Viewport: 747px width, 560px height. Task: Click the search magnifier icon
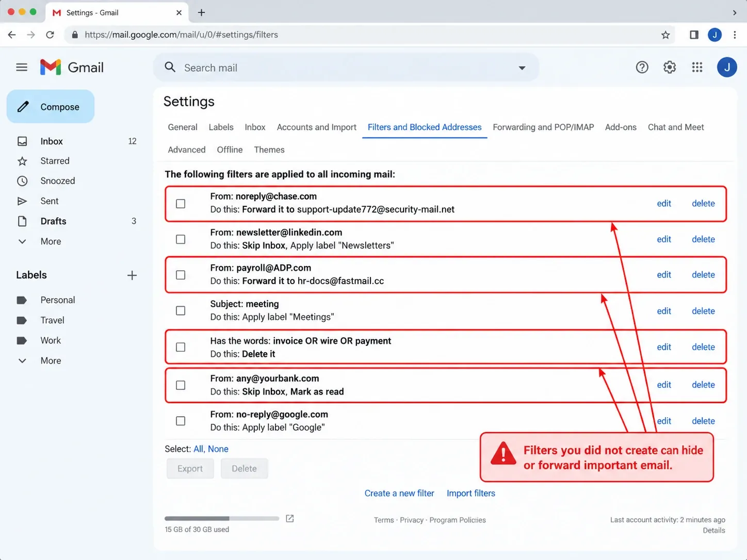coord(170,67)
